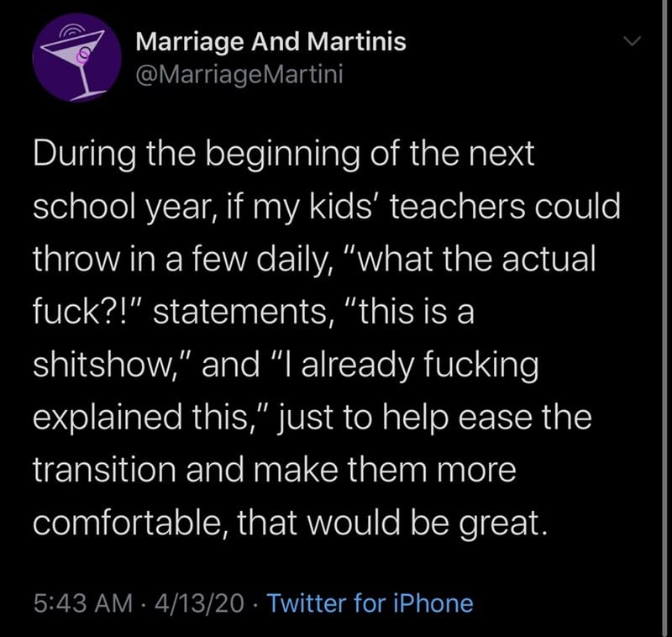Open the martini glass profile avatar
Screen dimensions: 672x637
coord(77,57)
